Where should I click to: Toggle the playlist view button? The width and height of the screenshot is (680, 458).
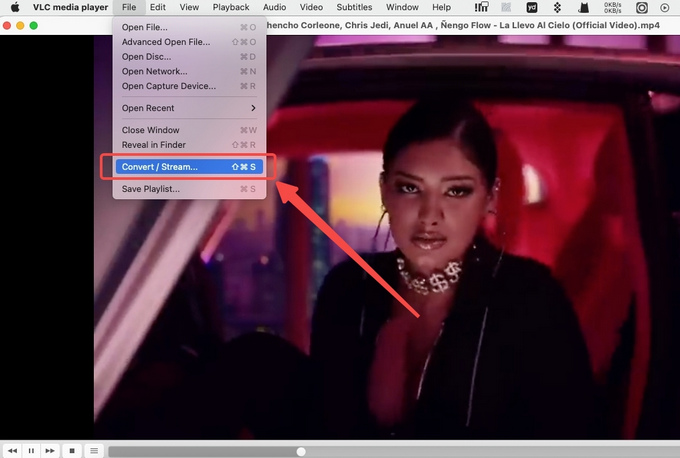pos(94,451)
